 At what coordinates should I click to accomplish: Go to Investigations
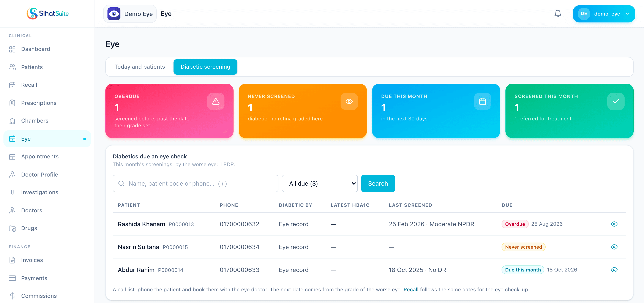coord(47,192)
